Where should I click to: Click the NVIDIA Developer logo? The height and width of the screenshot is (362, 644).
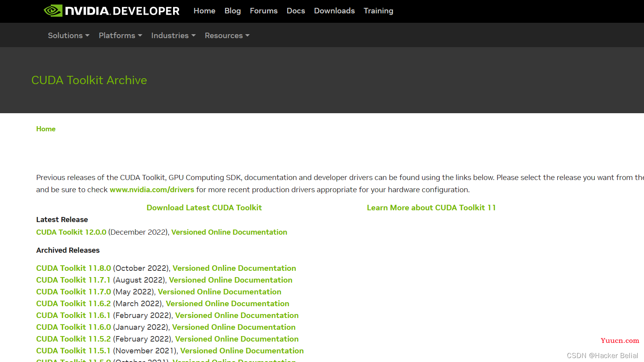(112, 11)
